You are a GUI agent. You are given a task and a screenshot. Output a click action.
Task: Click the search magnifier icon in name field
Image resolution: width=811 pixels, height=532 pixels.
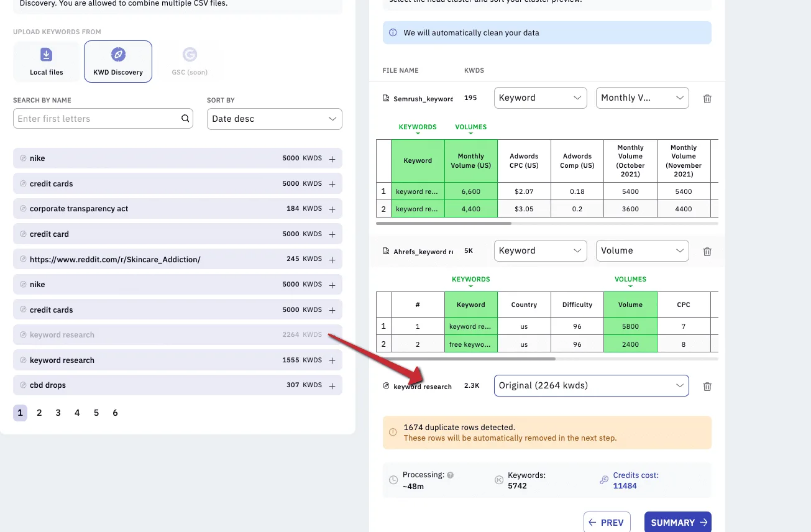point(185,119)
